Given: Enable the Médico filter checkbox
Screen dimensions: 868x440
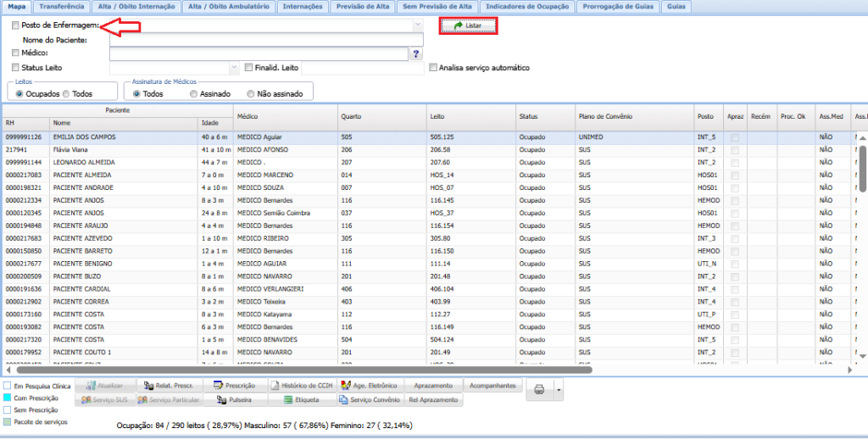Looking at the screenshot, I should [15, 53].
